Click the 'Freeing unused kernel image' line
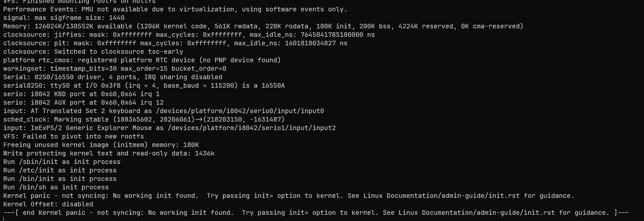 (x=101, y=145)
